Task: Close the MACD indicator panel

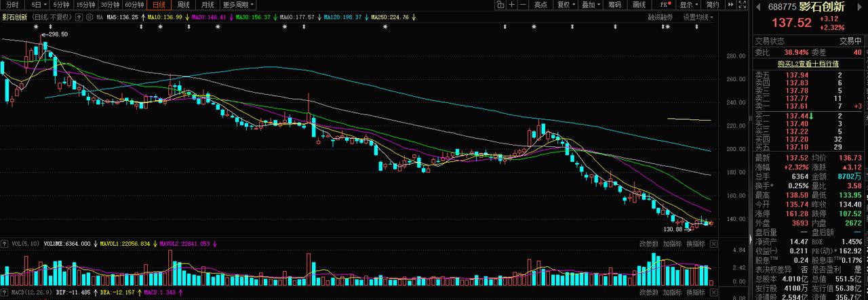Action: (x=713, y=293)
